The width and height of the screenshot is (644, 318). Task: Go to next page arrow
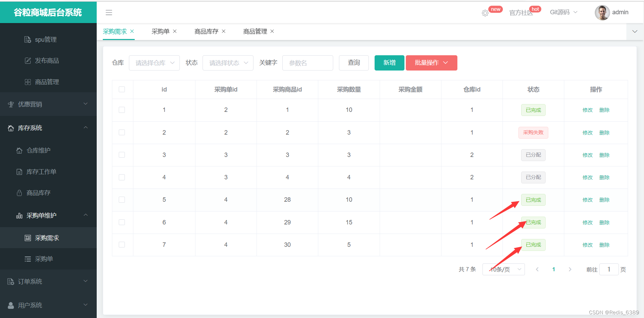click(570, 269)
